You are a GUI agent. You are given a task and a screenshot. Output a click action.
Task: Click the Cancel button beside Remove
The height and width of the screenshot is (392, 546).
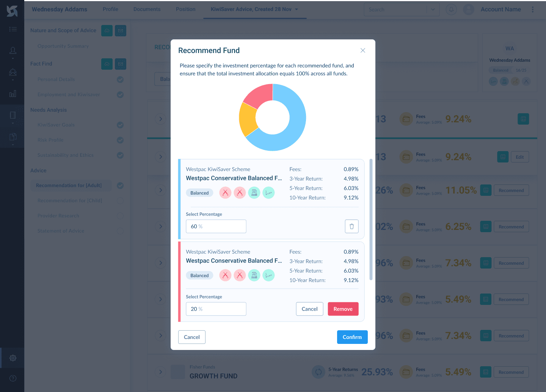coord(310,309)
